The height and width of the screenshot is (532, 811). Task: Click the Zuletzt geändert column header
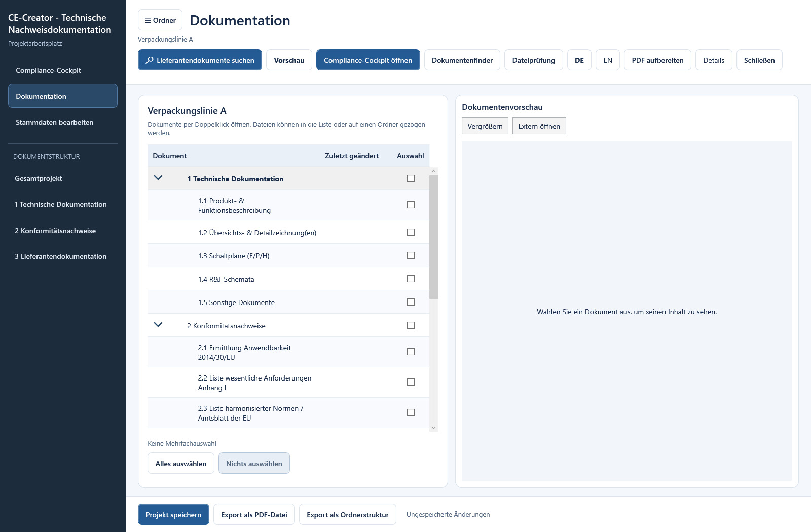(352, 156)
